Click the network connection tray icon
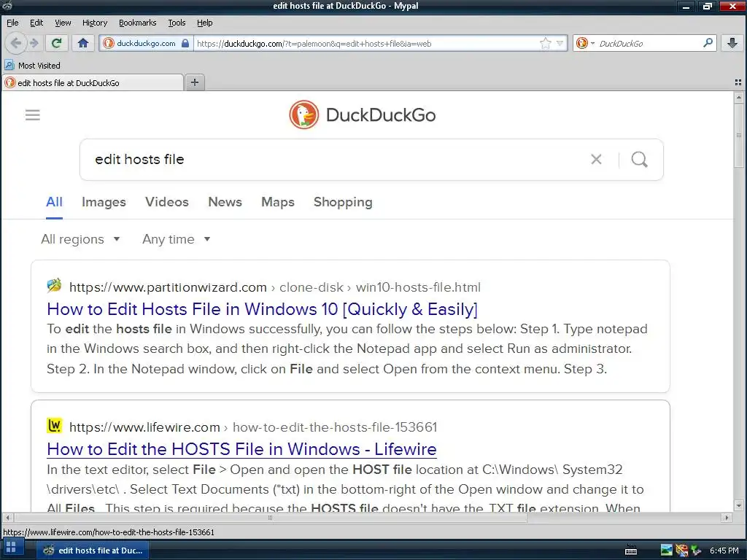Screen dimensions: 747x560 click(x=696, y=551)
